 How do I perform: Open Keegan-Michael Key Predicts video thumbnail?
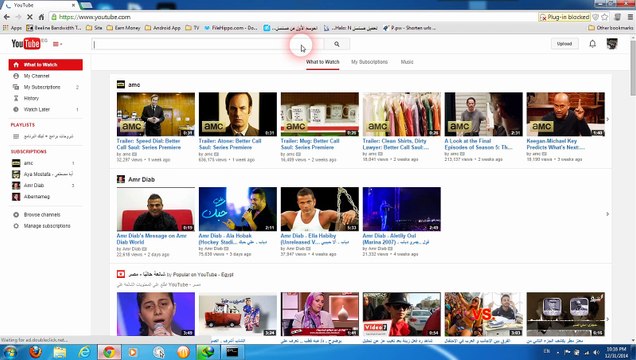click(565, 114)
